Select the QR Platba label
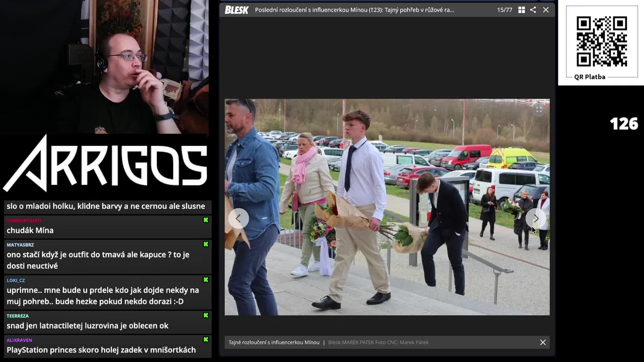This screenshot has height=362, width=644. click(x=590, y=77)
